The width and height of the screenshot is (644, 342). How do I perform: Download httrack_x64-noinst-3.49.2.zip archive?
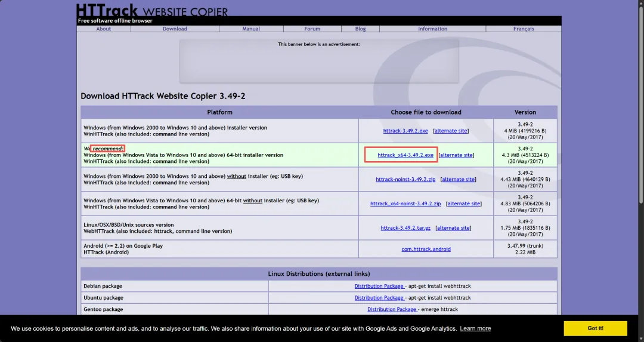coord(405,204)
